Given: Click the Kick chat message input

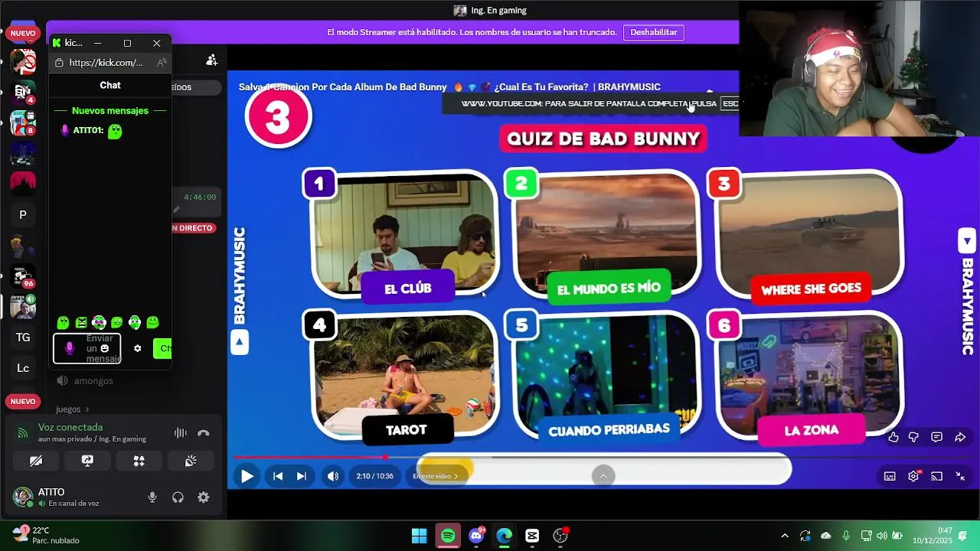Looking at the screenshot, I should [87, 348].
